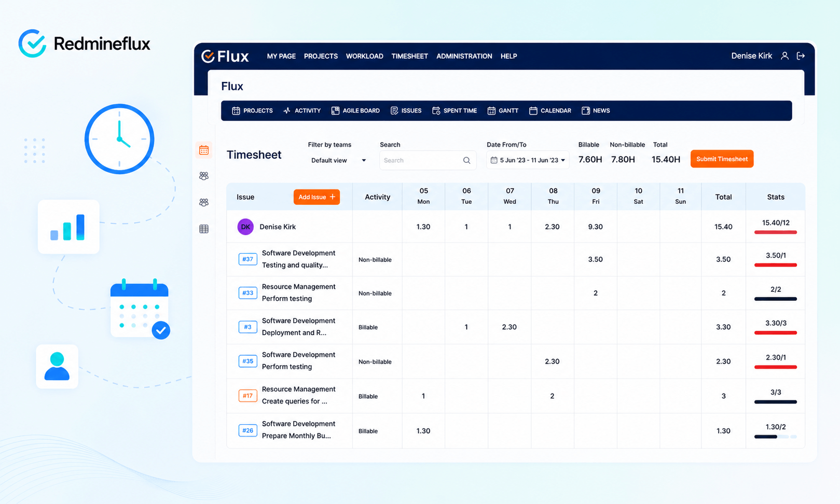Click the 05 Mon column header

(x=423, y=196)
